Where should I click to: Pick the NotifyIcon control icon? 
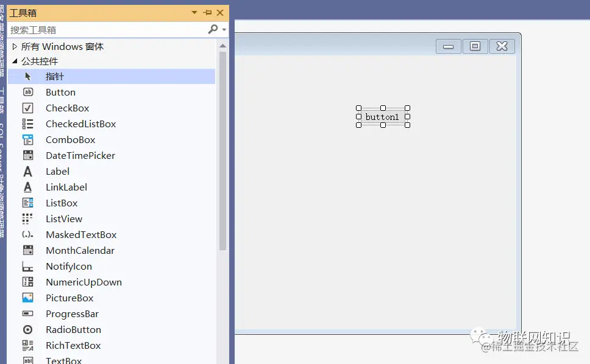click(28, 267)
